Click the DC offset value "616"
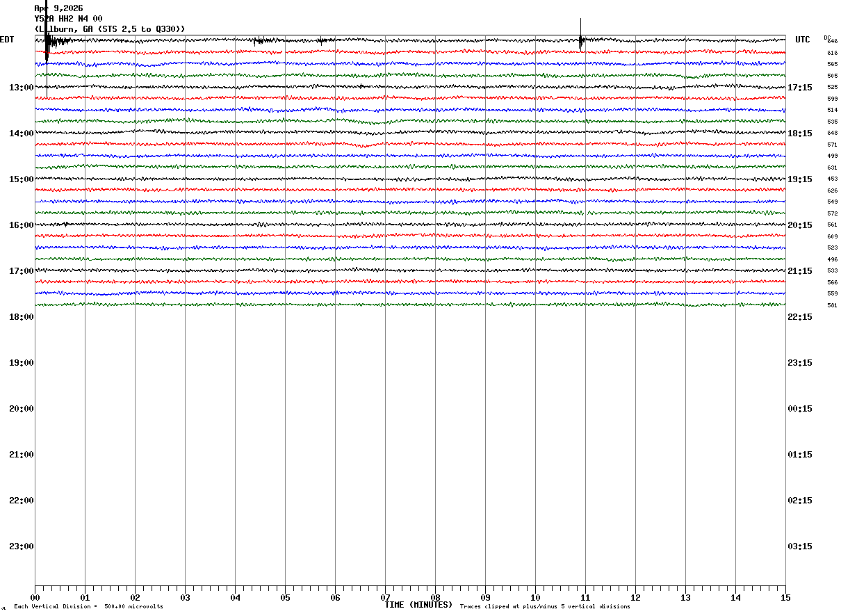The height and width of the screenshot is (616, 841). pos(832,53)
